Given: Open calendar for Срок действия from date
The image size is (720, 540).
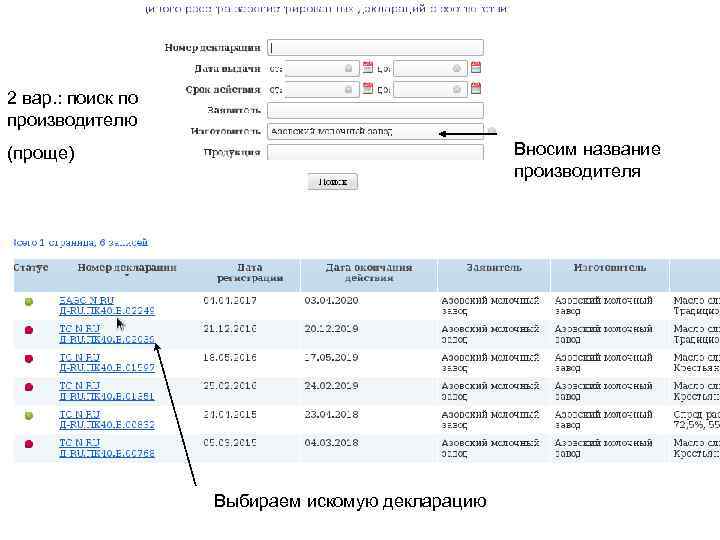Looking at the screenshot, I should click(367, 88).
